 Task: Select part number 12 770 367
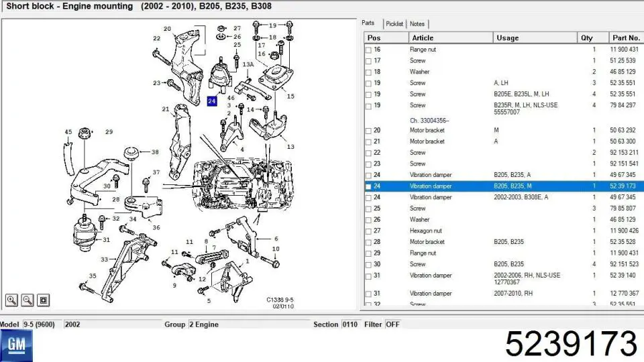click(625, 293)
